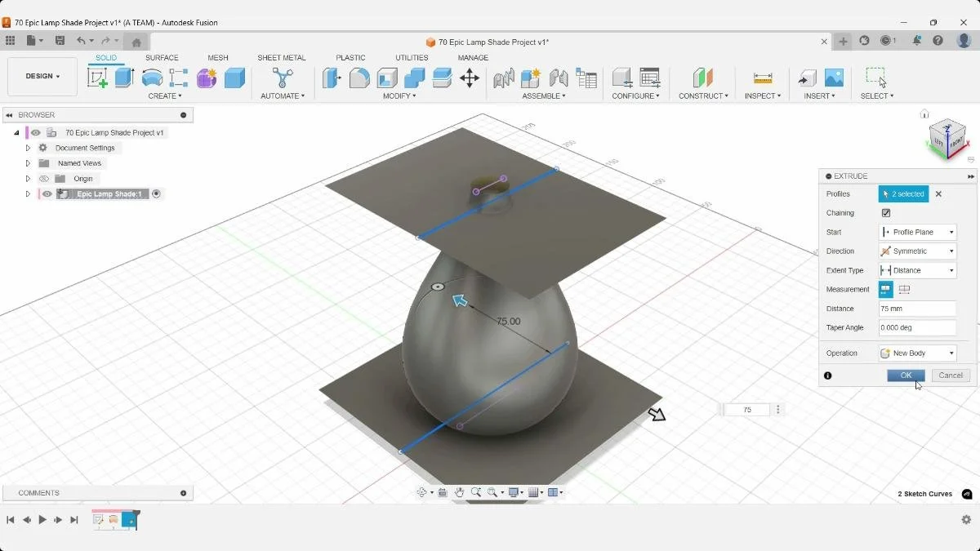Open the Start Profile Plane dropdown

[917, 232]
